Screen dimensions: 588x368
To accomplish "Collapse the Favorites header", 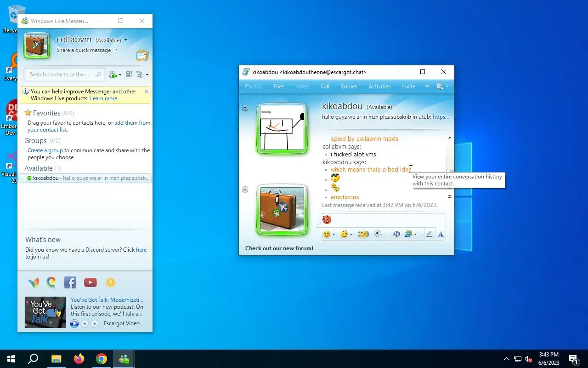I will click(46, 113).
